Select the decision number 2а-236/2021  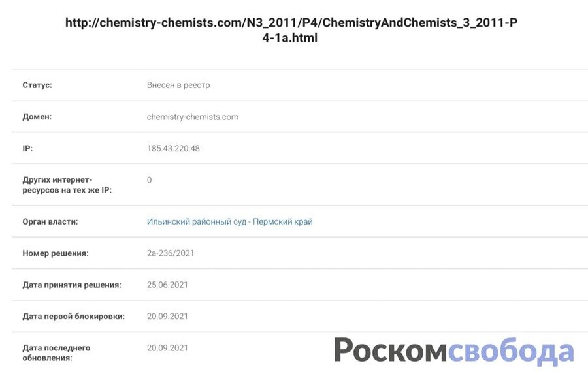coord(171,253)
